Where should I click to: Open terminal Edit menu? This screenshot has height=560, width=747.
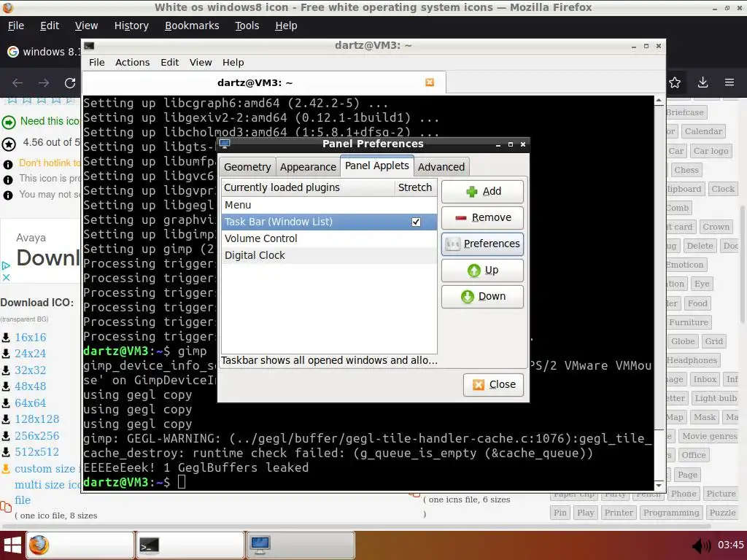pyautogui.click(x=169, y=63)
